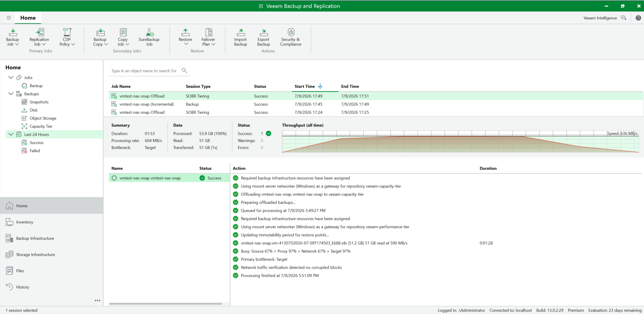
Task: Select the Home ribbon tab
Action: (x=28, y=18)
